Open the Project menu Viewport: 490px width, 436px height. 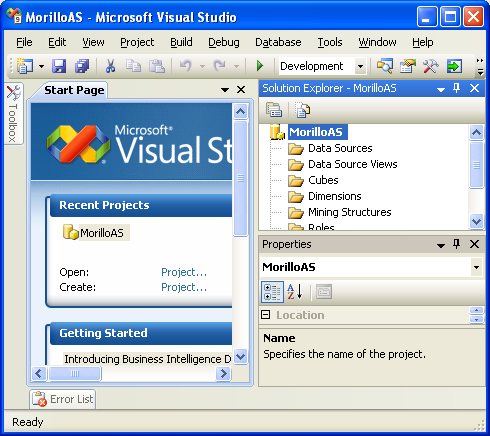137,42
